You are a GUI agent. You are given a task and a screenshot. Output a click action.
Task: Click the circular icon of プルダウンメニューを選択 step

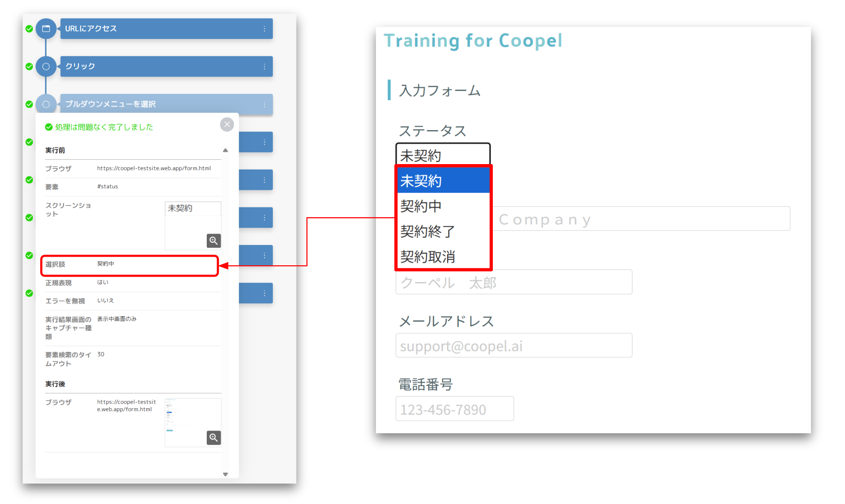click(x=46, y=104)
